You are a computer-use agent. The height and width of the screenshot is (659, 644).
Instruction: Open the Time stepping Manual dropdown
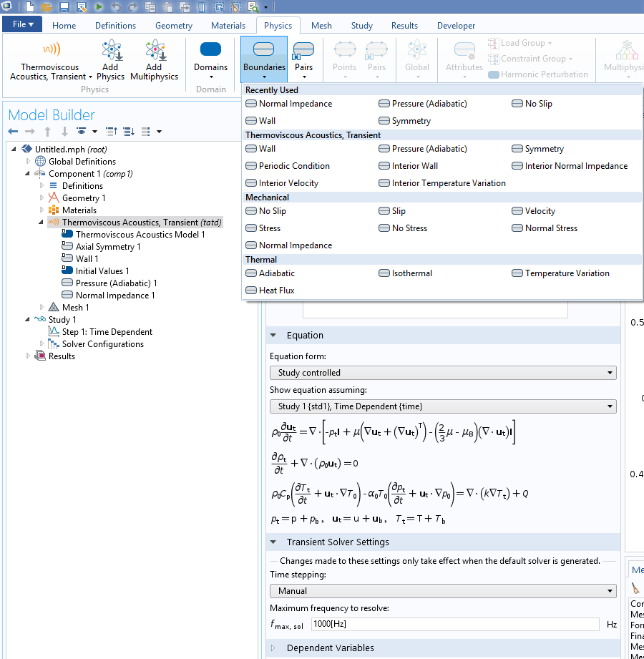(442, 591)
